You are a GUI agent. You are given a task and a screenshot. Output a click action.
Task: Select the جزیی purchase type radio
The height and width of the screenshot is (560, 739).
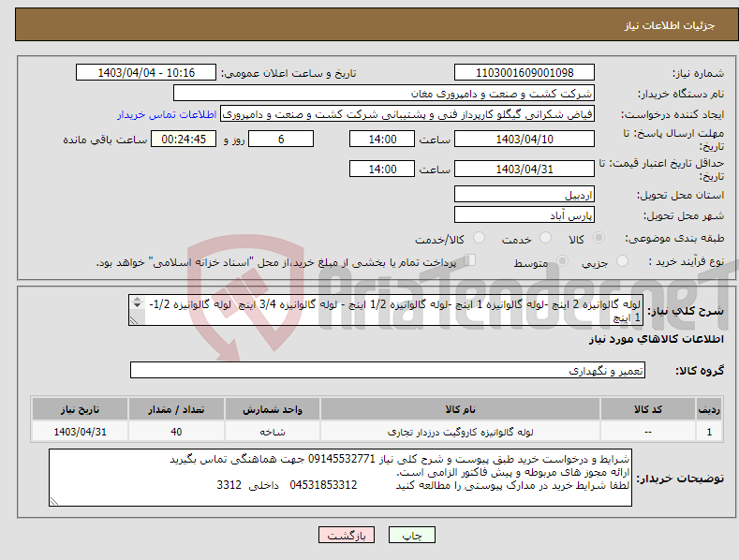[x=622, y=261]
